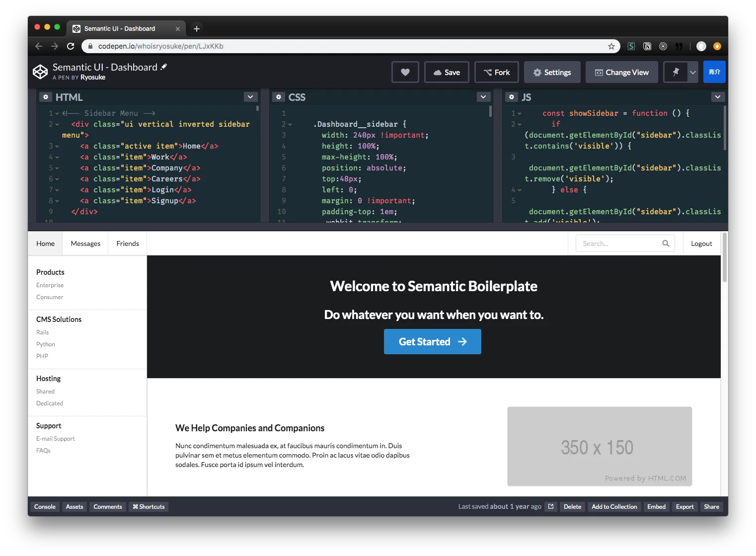Expand the JS panel dropdown chevron
This screenshot has height=556, width=756.
[718, 96]
